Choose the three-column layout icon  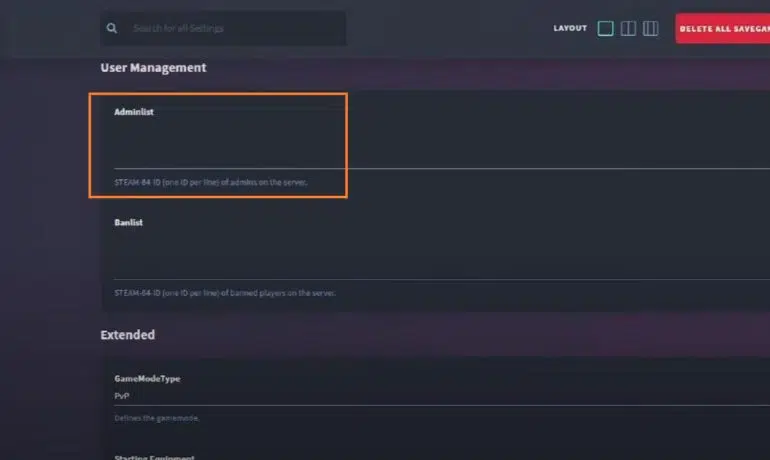click(x=651, y=28)
